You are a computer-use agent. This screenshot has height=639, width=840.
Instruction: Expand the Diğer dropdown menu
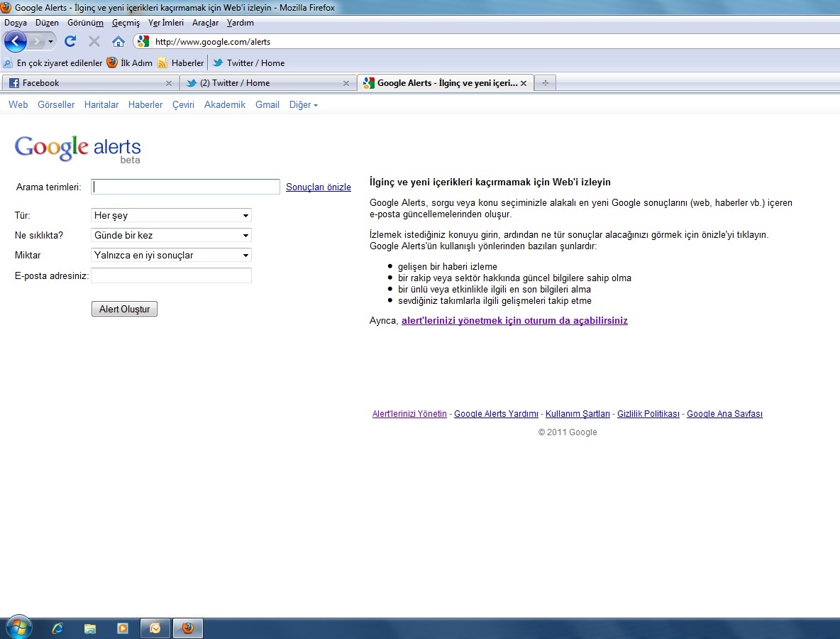(303, 104)
